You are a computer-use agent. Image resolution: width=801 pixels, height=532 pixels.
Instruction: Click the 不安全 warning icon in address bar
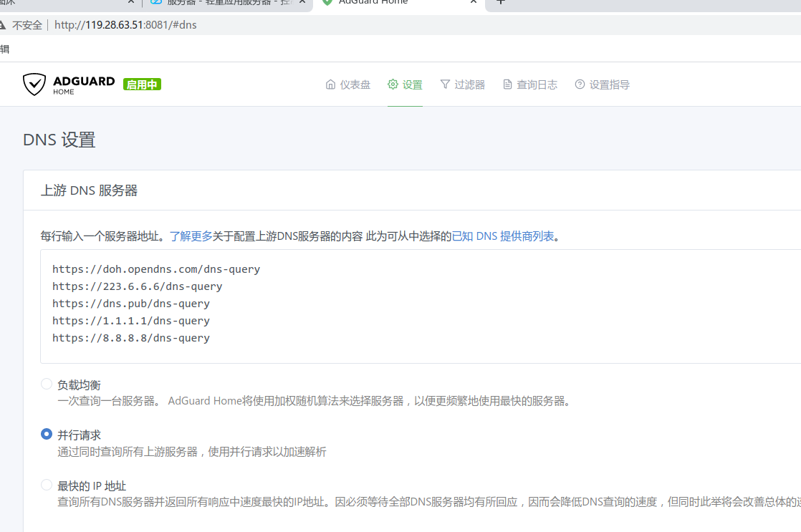pos(4,25)
